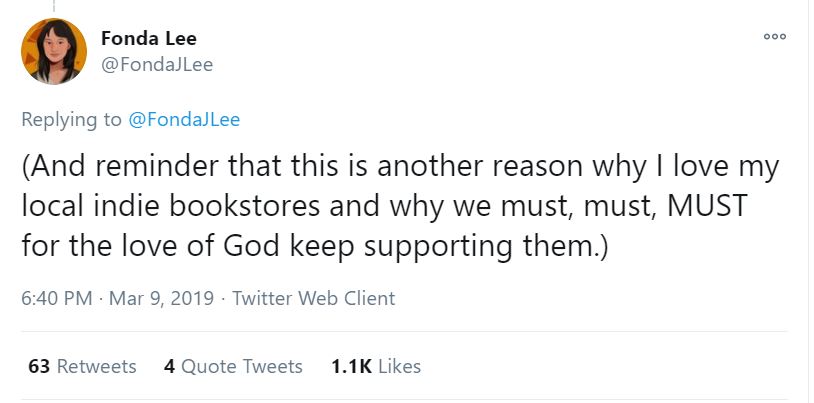Click the bold 63 retweet count number

point(39,367)
